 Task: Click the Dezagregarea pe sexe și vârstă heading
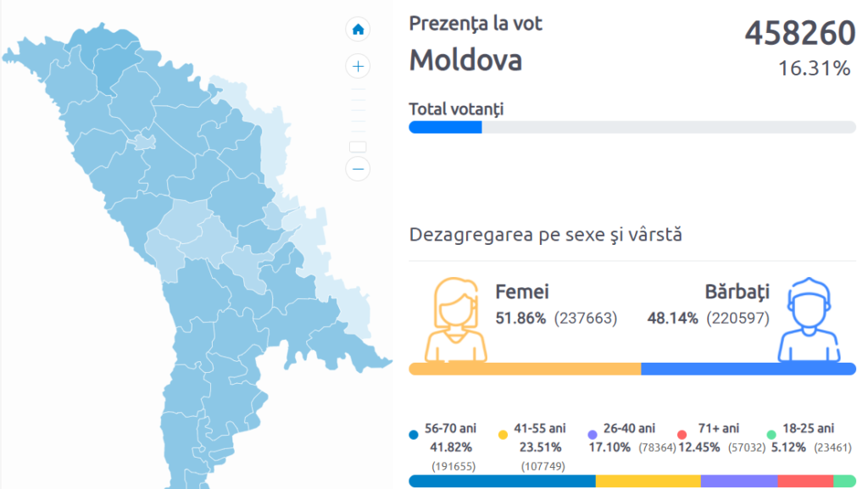[x=545, y=234]
